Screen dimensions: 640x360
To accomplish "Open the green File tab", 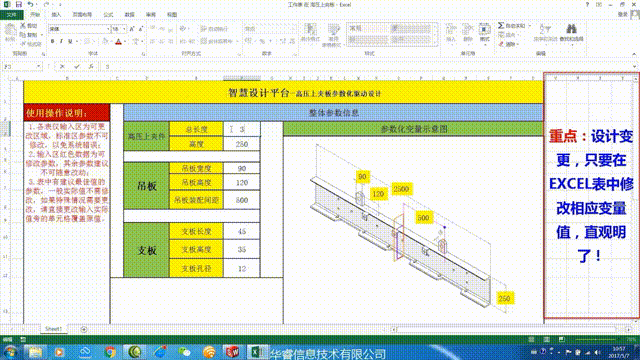I will click(x=11, y=15).
